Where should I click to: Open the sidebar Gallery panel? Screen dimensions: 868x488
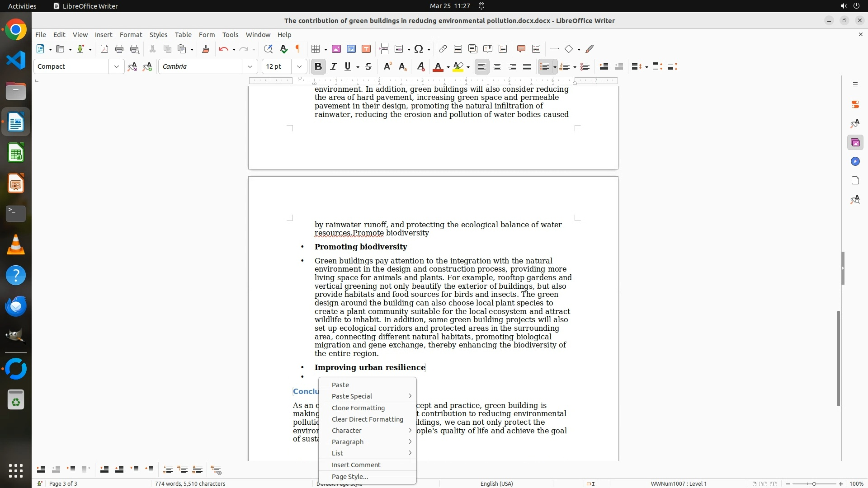click(x=855, y=143)
